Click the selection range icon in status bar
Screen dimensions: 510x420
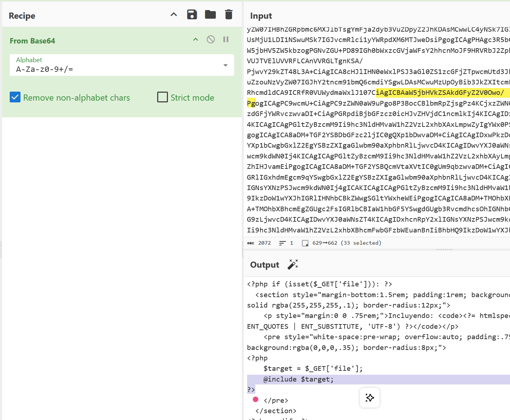point(305,243)
